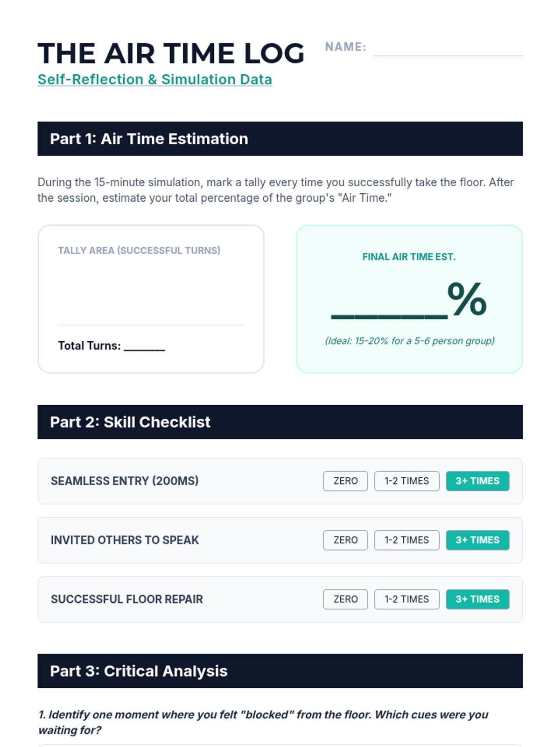560x747 pixels.
Task: Choose 1-2 TIMES for Invited Others to Speak
Action: (406, 540)
